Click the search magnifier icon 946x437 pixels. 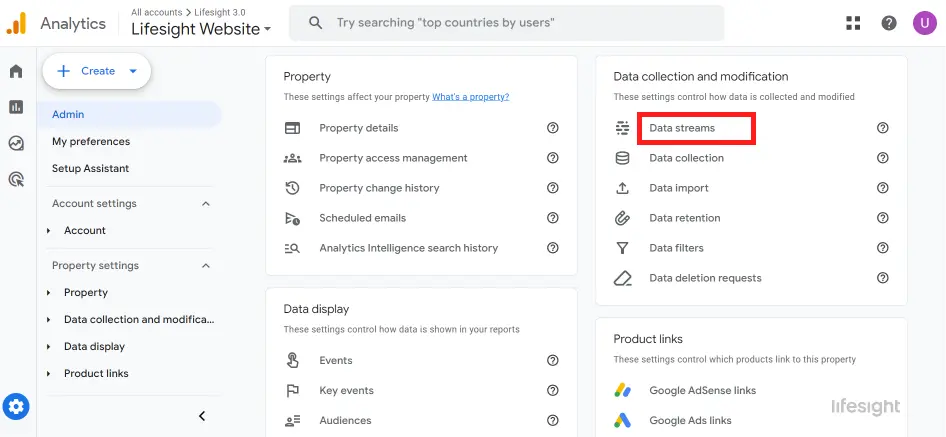click(315, 23)
